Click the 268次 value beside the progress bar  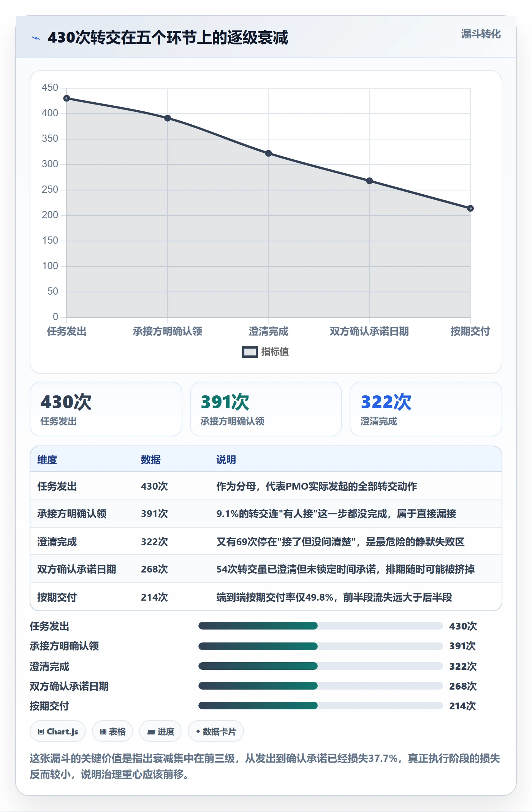[x=463, y=686]
